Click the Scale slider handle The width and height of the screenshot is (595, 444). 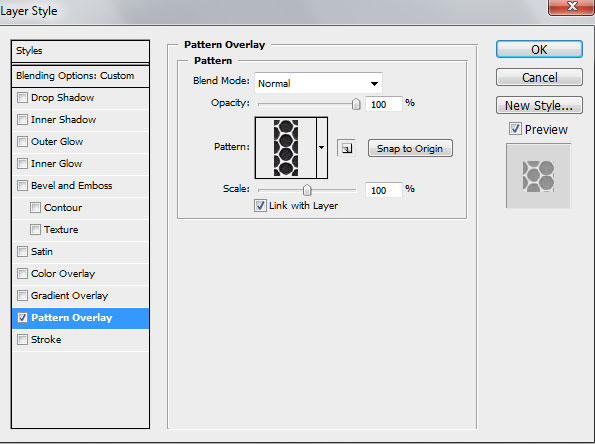307,190
